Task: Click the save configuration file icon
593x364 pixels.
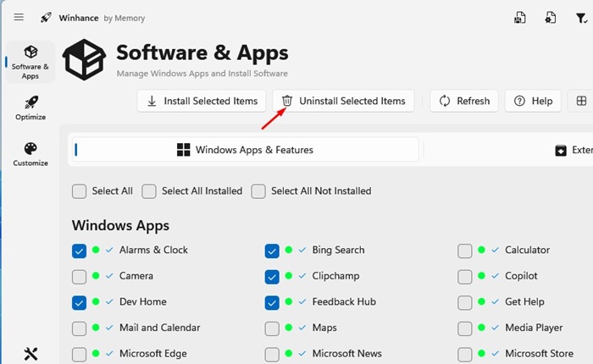Action: [x=519, y=18]
